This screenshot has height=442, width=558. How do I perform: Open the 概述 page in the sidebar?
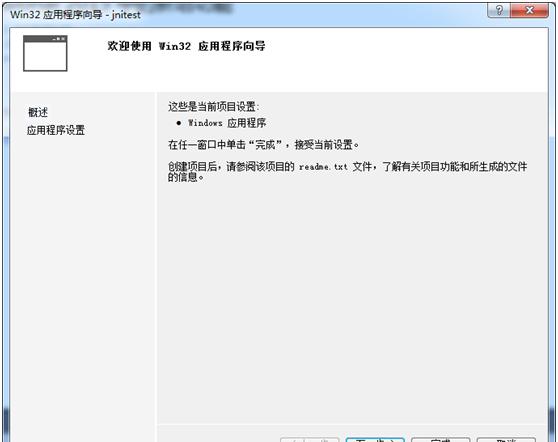tap(38, 112)
